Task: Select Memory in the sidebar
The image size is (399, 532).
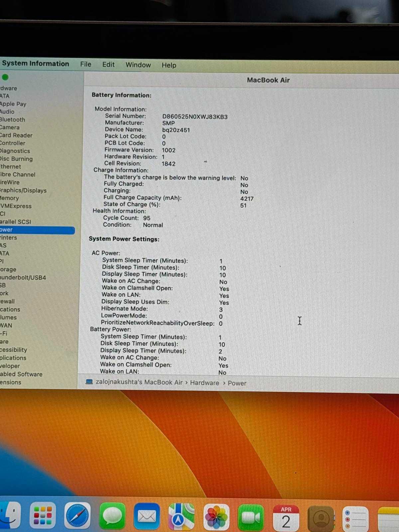Action: (9, 198)
